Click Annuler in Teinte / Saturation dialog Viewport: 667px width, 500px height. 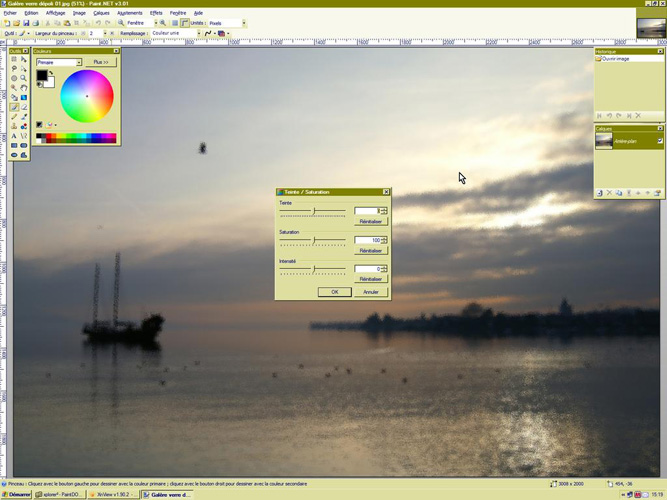coord(370,292)
